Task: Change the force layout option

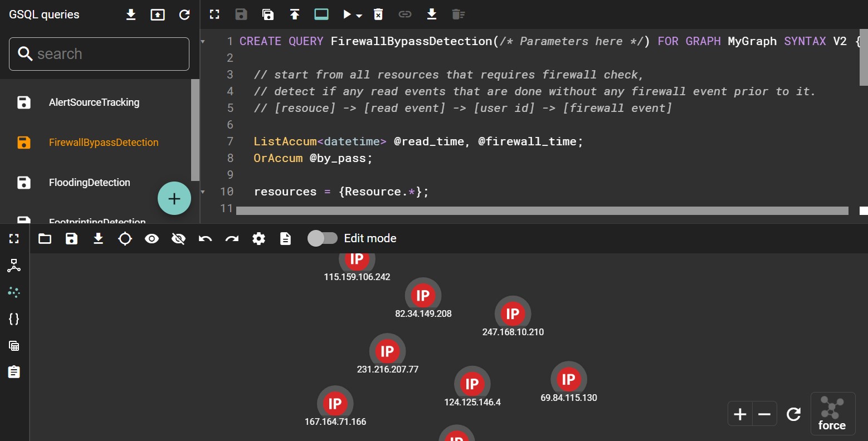Action: tap(832, 414)
